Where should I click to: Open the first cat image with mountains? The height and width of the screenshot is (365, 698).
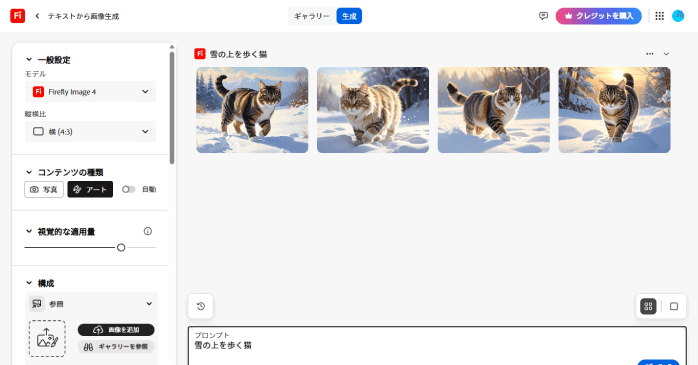coord(252,110)
